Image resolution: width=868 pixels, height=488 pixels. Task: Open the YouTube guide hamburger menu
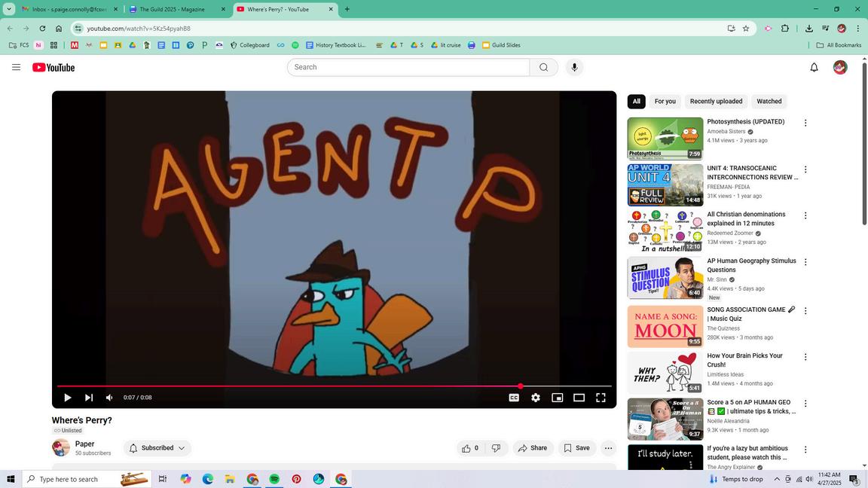coord(16,67)
